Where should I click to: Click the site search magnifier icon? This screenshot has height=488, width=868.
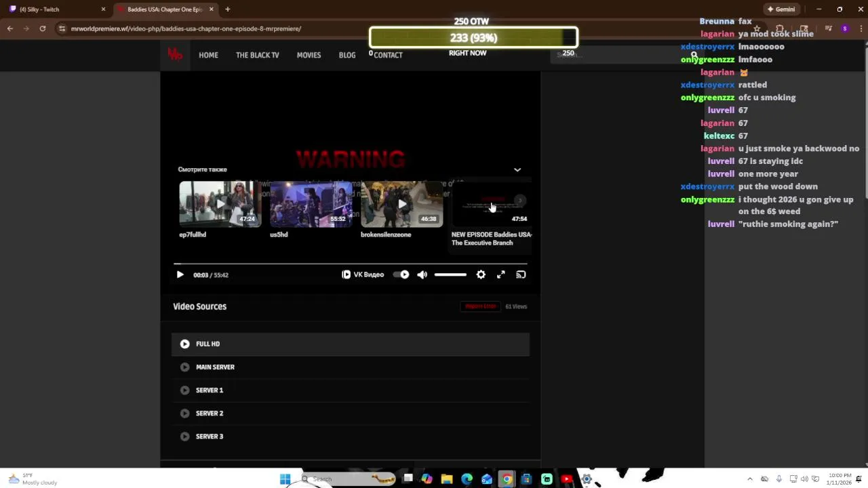pos(694,55)
